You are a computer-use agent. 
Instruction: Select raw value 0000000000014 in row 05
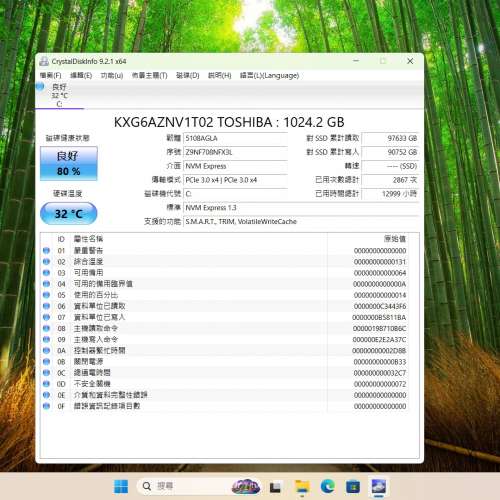tap(380, 295)
